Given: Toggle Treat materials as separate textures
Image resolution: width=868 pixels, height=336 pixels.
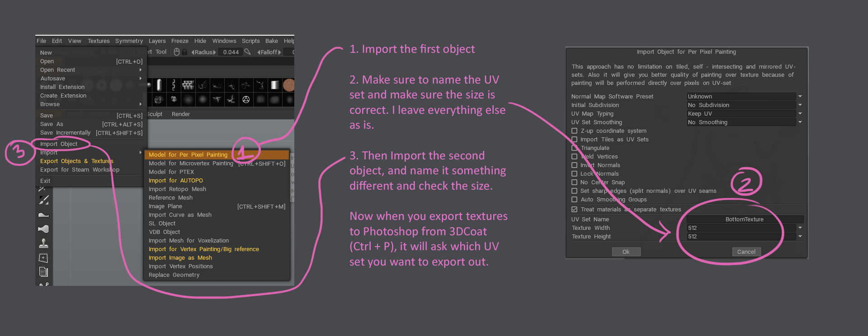Looking at the screenshot, I should click(x=575, y=210).
